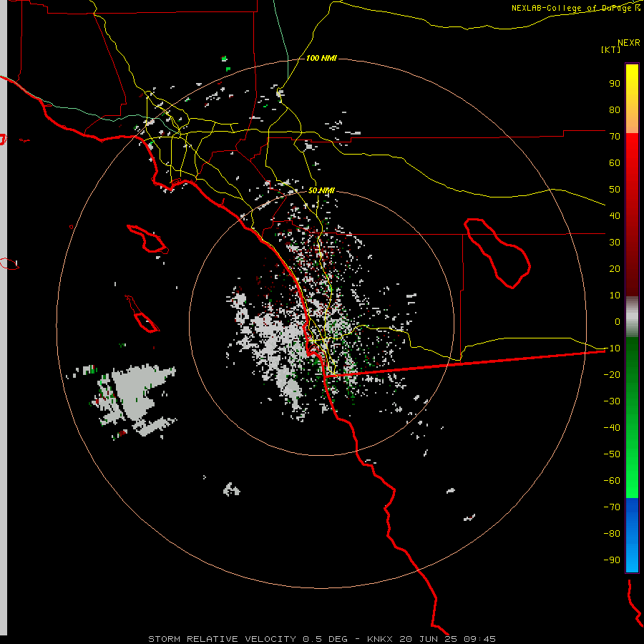The height and width of the screenshot is (644, 644).
Task: Select the -50 value on the velocity scale
Action: pos(612,454)
